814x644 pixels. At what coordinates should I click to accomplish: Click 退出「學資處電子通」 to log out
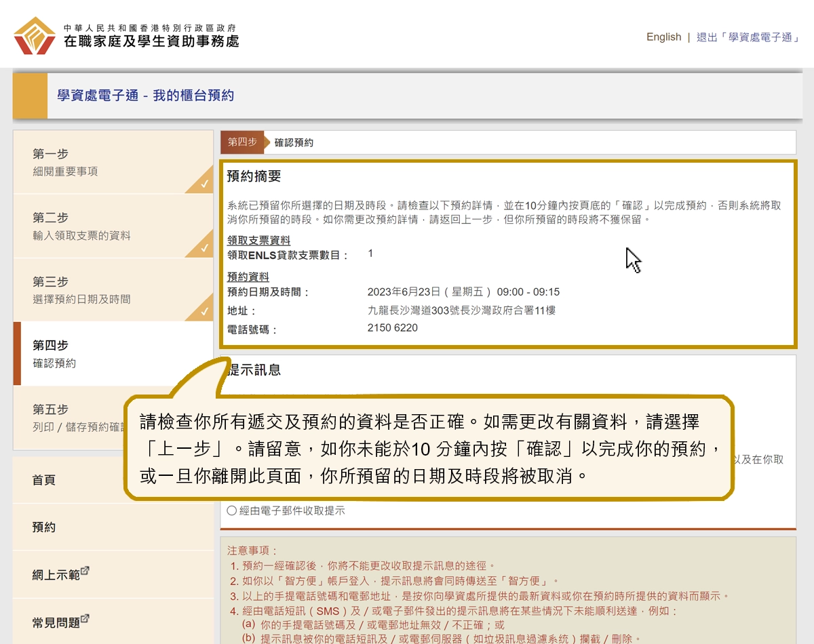(x=748, y=37)
